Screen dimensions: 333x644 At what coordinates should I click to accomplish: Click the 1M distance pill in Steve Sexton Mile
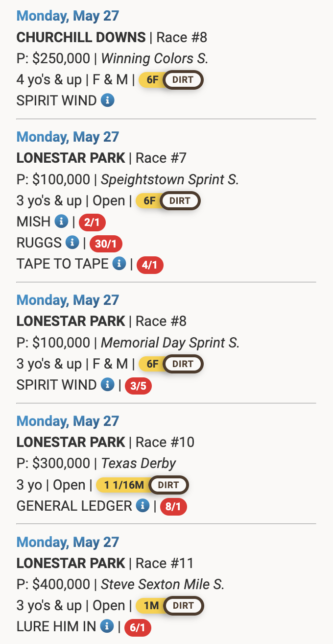151,606
